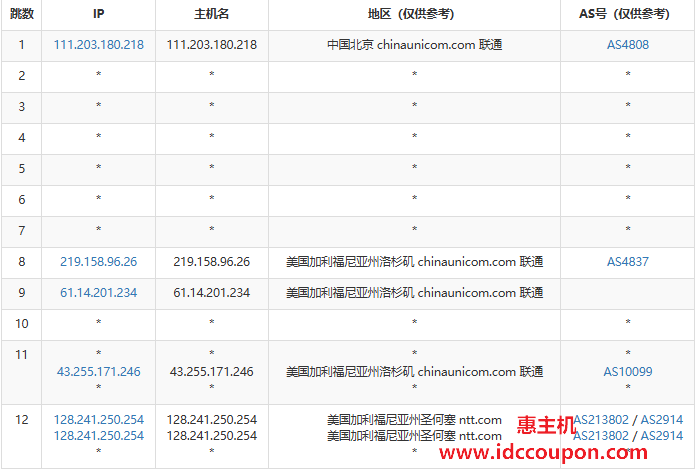This screenshot has width=695, height=470.
Task: Click hop number 7 cell
Action: (21, 231)
